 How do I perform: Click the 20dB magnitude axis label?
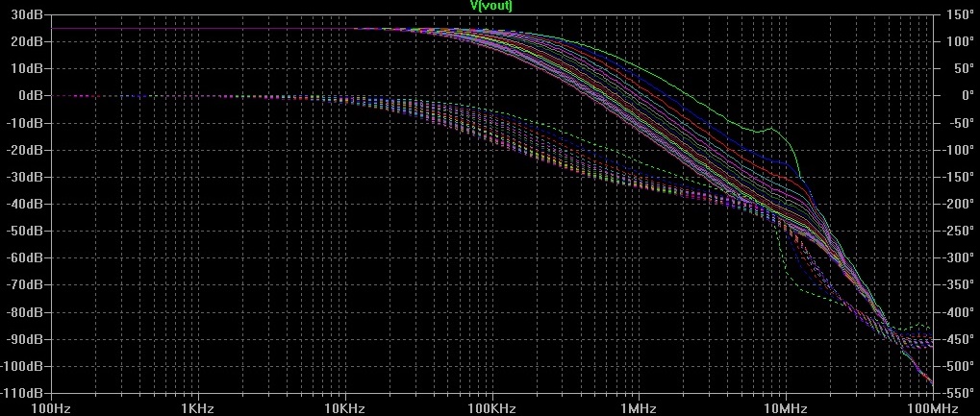pyautogui.click(x=27, y=42)
